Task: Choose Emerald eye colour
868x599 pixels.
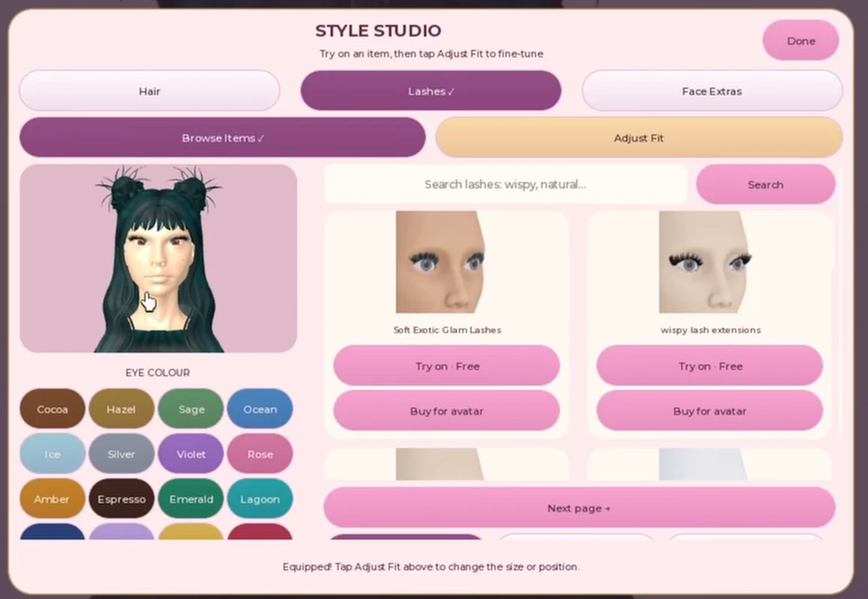Action: click(x=191, y=499)
